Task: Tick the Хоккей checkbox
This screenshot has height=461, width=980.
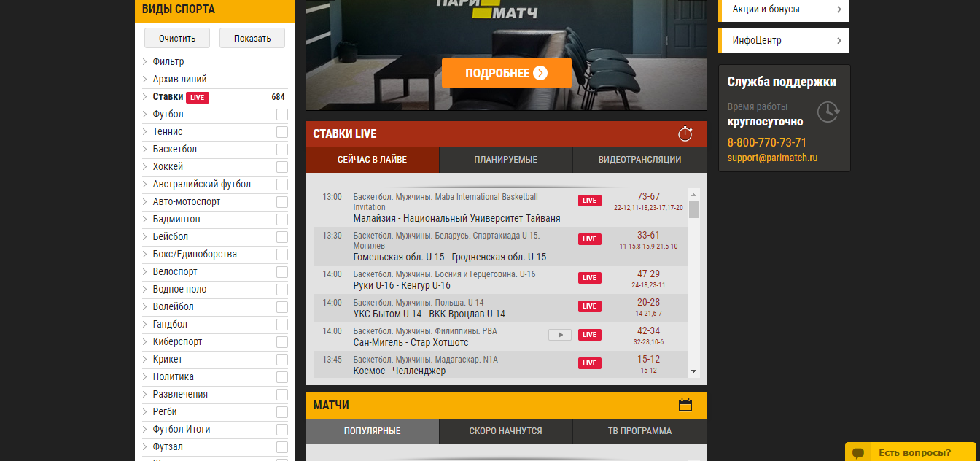Action: pyautogui.click(x=282, y=167)
